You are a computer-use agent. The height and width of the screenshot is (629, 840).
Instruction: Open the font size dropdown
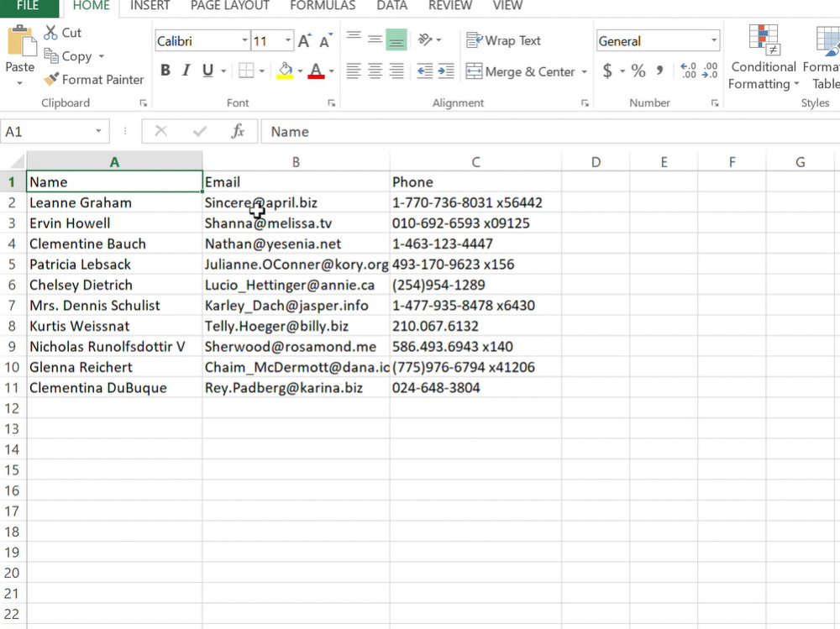point(288,40)
